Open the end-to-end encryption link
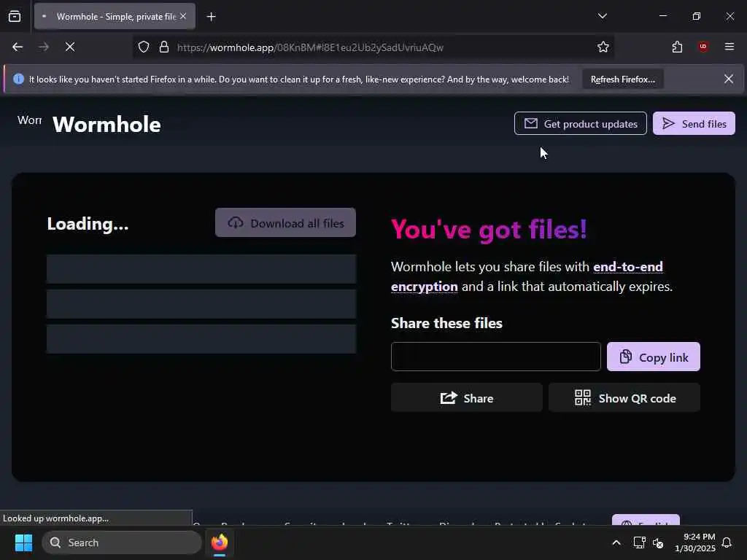 click(x=527, y=276)
